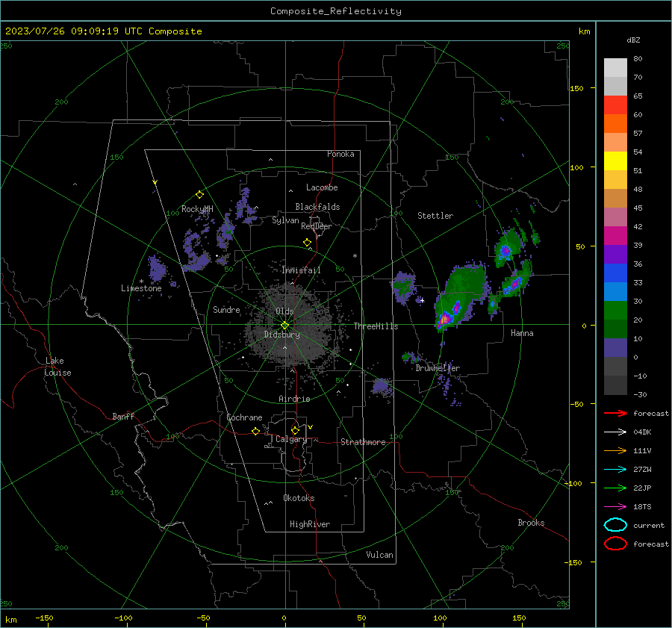Click the 2023/07/26 09:09:19 UTC timestamp
Screen dimensions: 672x628
tap(103, 31)
